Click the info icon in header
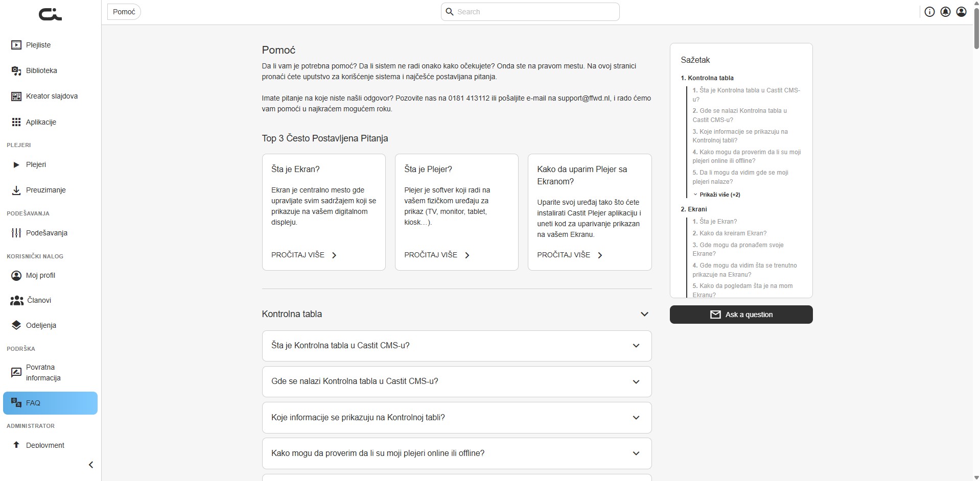Viewport: 980px width, 481px height. [x=929, y=12]
